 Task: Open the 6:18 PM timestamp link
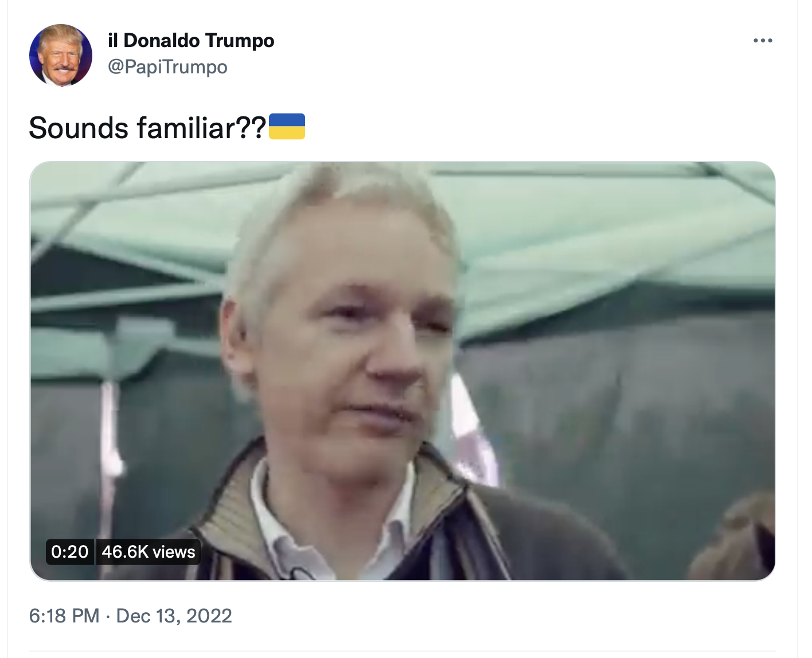(x=64, y=616)
